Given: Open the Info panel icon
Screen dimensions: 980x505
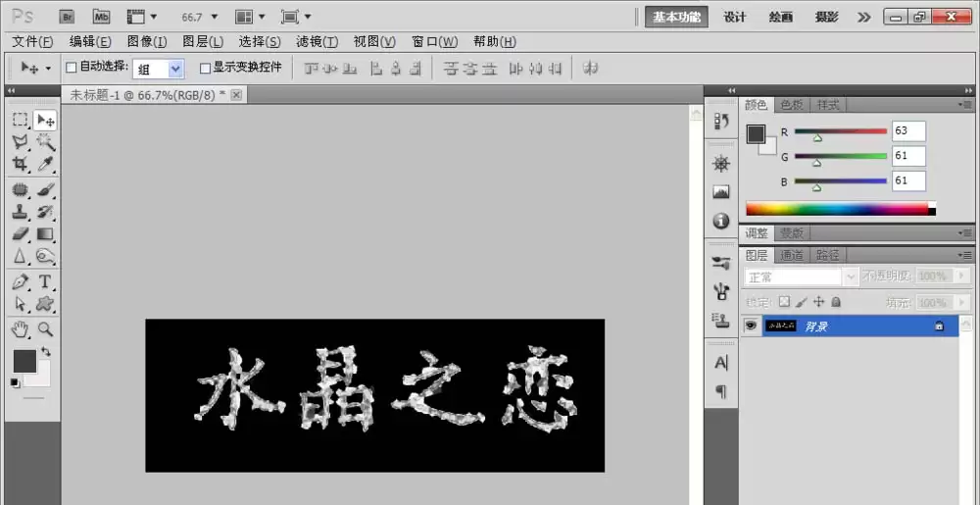Looking at the screenshot, I should coord(721,221).
